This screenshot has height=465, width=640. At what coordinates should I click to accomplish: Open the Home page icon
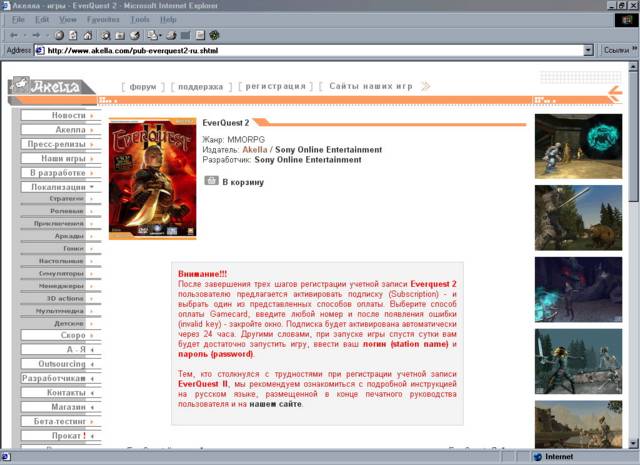click(87, 36)
